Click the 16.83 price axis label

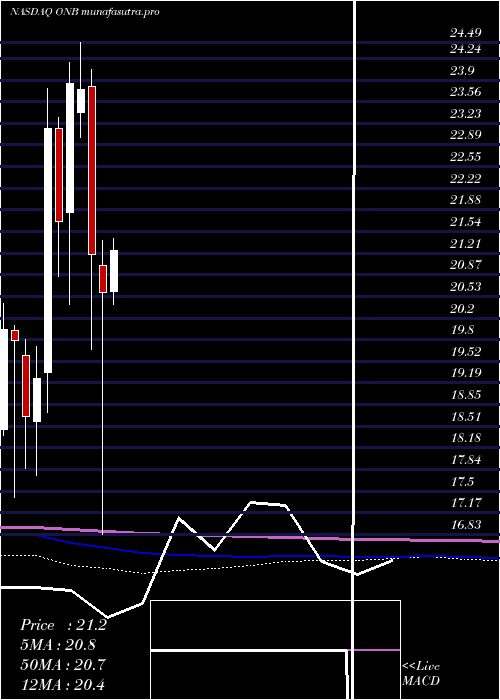[465, 525]
